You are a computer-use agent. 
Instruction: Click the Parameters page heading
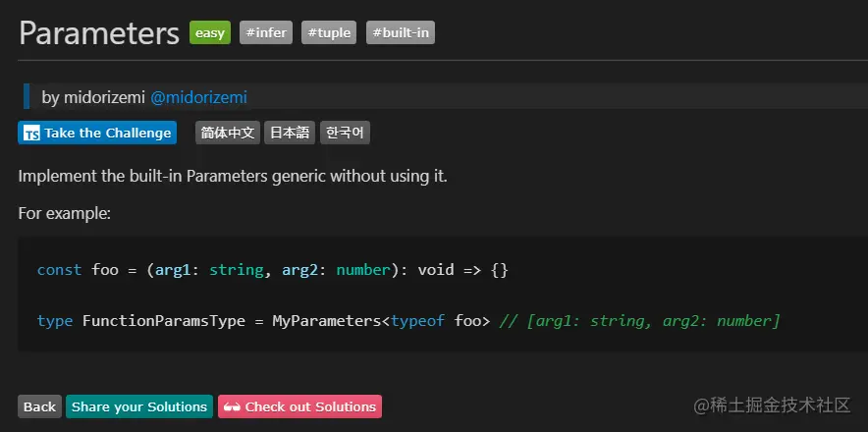(99, 33)
